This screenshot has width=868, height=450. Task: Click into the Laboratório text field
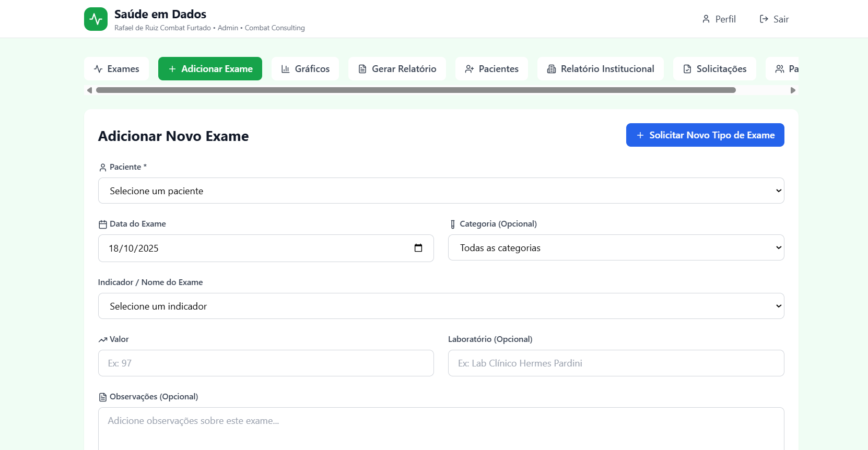click(616, 363)
